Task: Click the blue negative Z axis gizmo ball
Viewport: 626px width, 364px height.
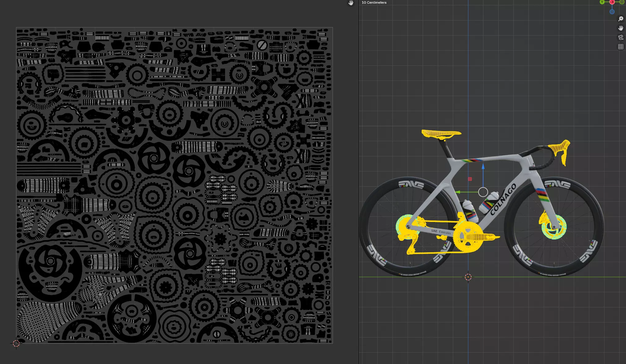Action: coord(612,12)
